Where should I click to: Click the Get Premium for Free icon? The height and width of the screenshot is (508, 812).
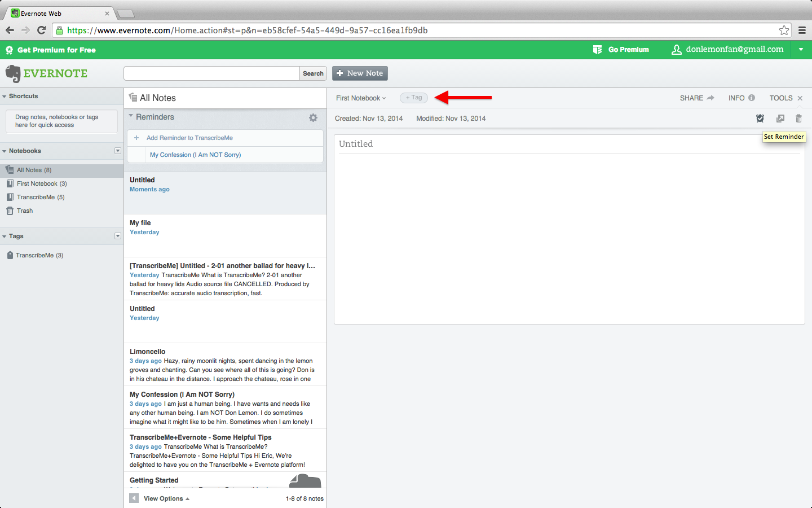9,50
